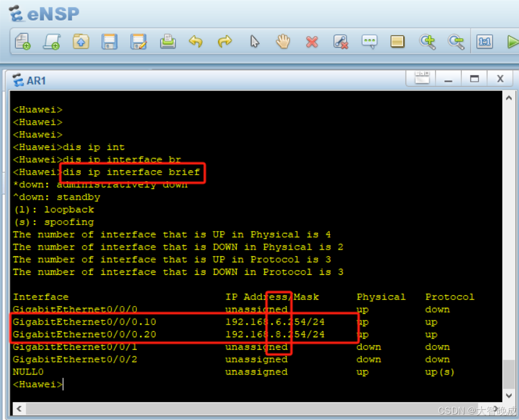This screenshot has width=519, height=420.
Task: Click the 'Interface' column header
Action: [41, 297]
